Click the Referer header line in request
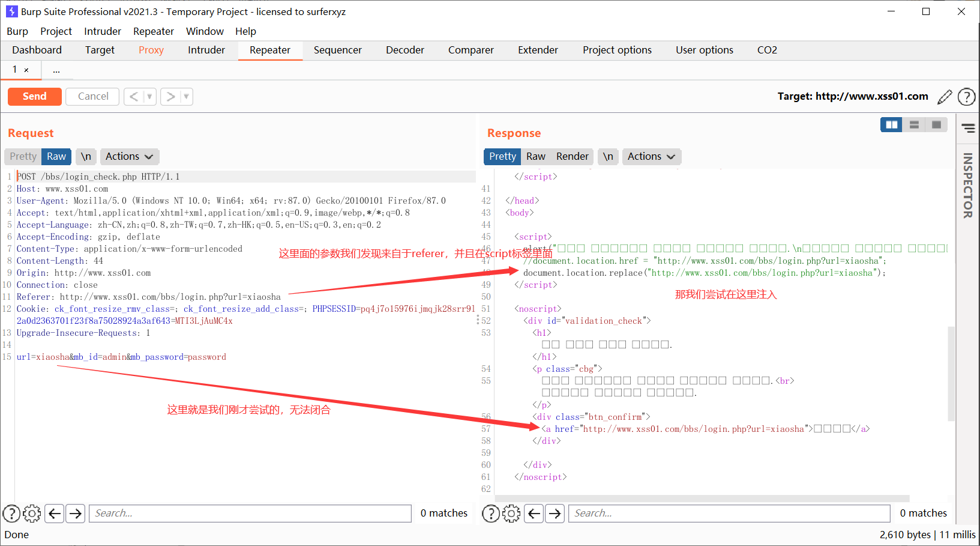Screen dimensions: 980x546 pos(148,297)
